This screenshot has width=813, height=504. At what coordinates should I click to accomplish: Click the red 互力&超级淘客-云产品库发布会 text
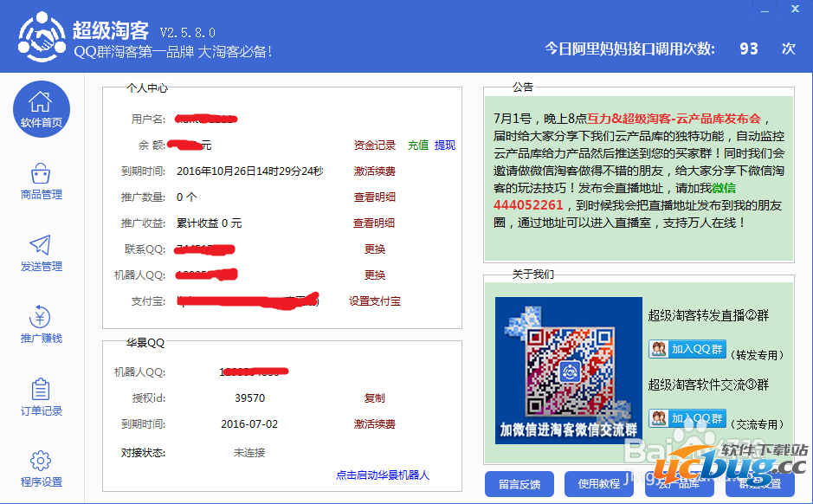674,119
